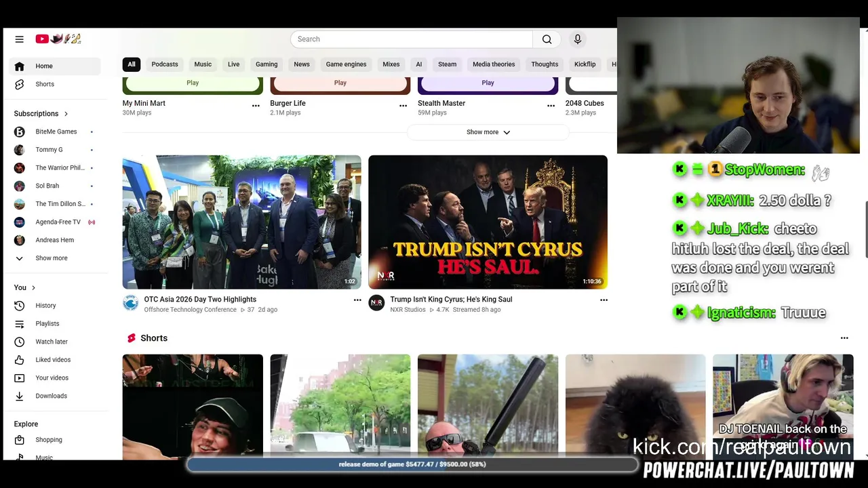Viewport: 868px width, 488px height.
Task: Open Tommy G channel
Action: point(55,150)
